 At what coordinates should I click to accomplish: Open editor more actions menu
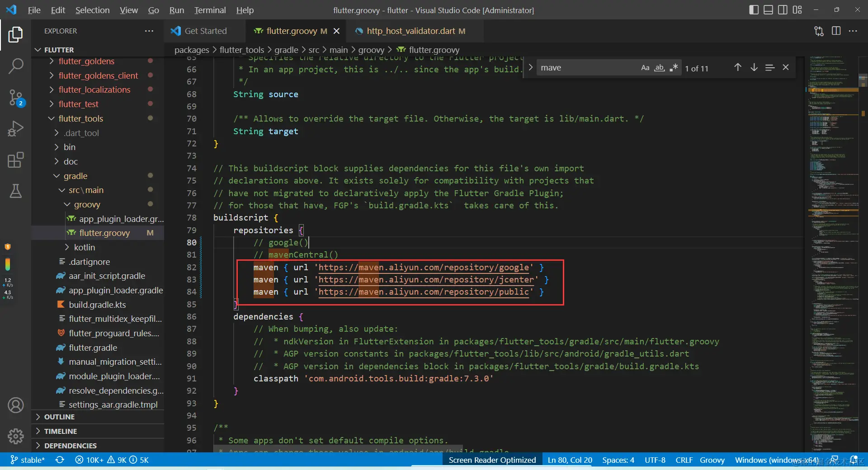pyautogui.click(x=853, y=31)
